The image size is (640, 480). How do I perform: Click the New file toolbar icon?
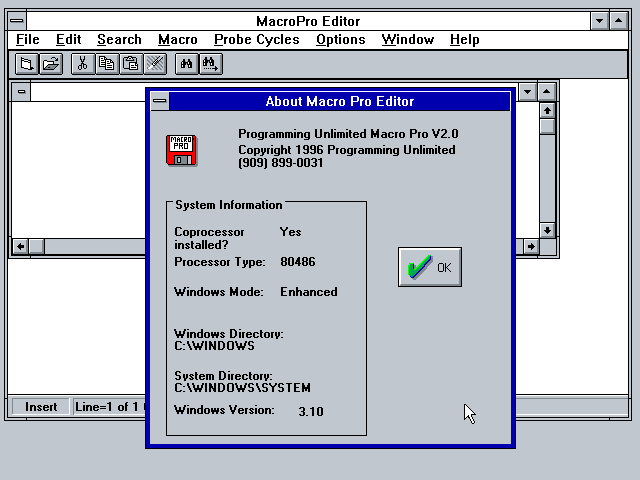[27, 64]
